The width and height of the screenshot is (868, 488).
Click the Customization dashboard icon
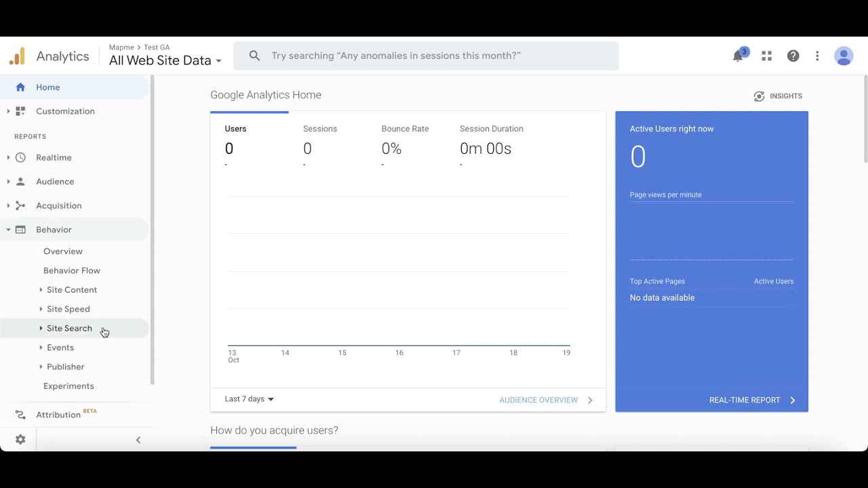tap(20, 111)
